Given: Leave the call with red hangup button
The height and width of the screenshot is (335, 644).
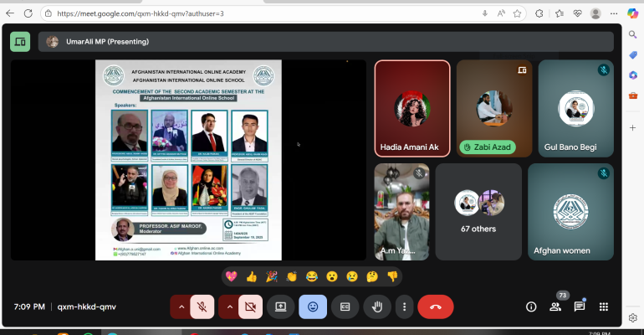Looking at the screenshot, I should click(x=435, y=307).
